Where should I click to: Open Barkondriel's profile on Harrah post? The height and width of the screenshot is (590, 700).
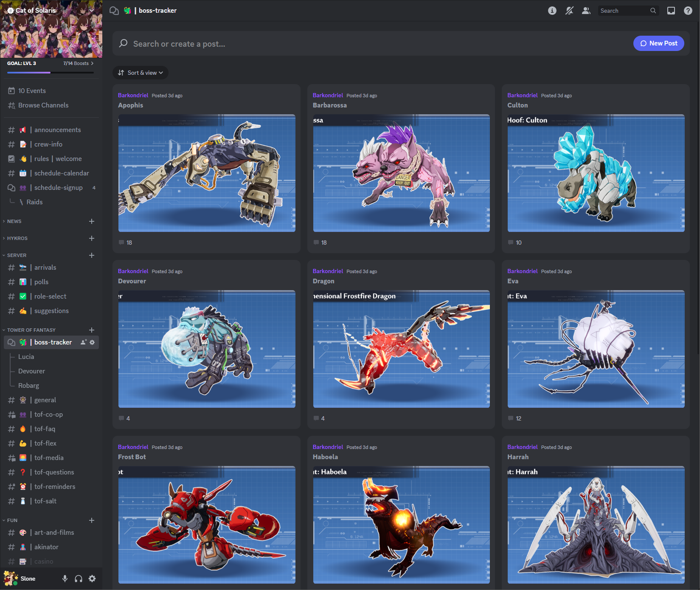click(x=523, y=447)
